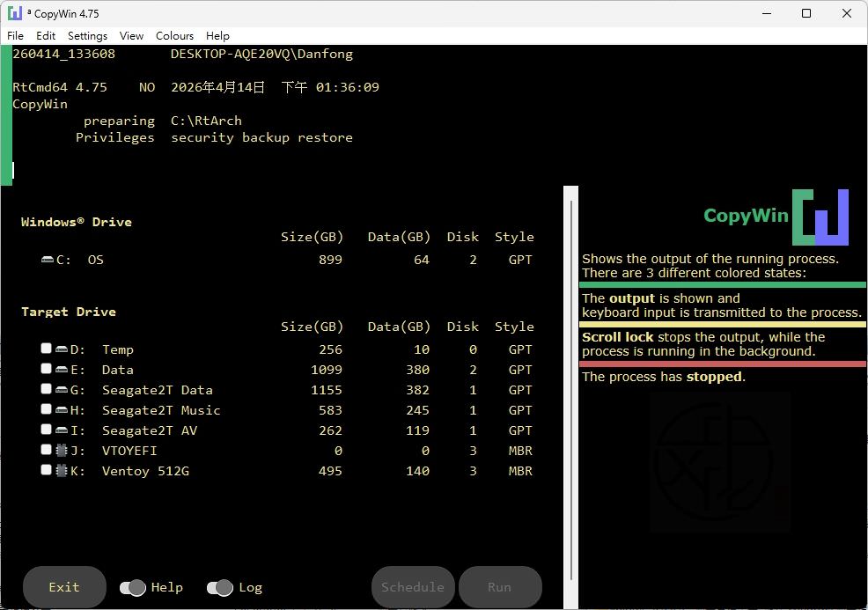Click the E: Data drive icon

tap(62, 370)
